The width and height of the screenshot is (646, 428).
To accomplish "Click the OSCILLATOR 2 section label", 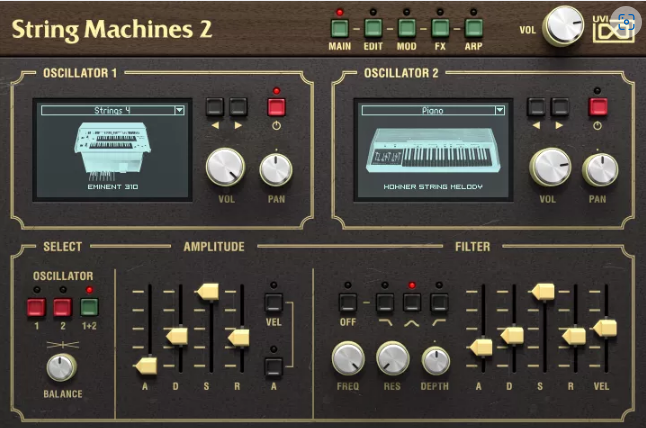I will point(401,73).
